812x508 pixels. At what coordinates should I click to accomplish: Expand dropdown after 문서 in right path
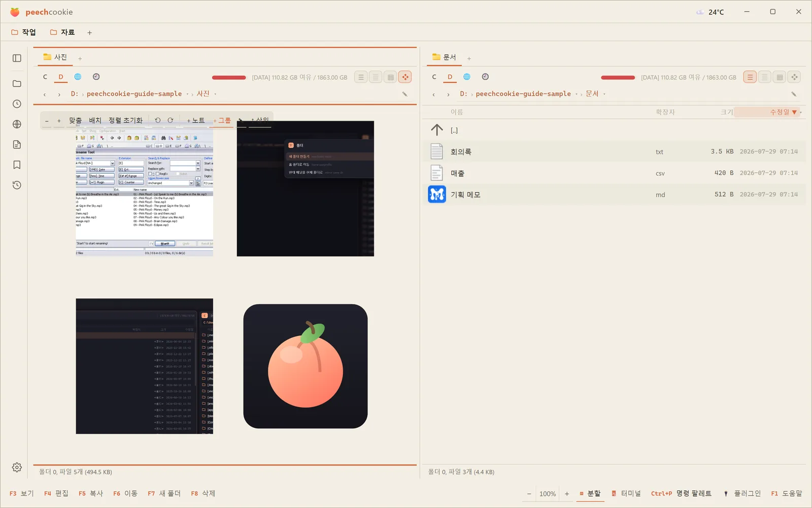604,94
